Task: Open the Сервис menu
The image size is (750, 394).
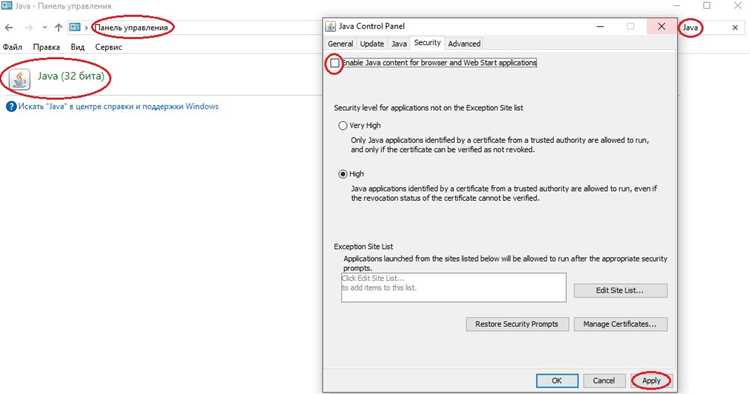Action: pos(109,47)
